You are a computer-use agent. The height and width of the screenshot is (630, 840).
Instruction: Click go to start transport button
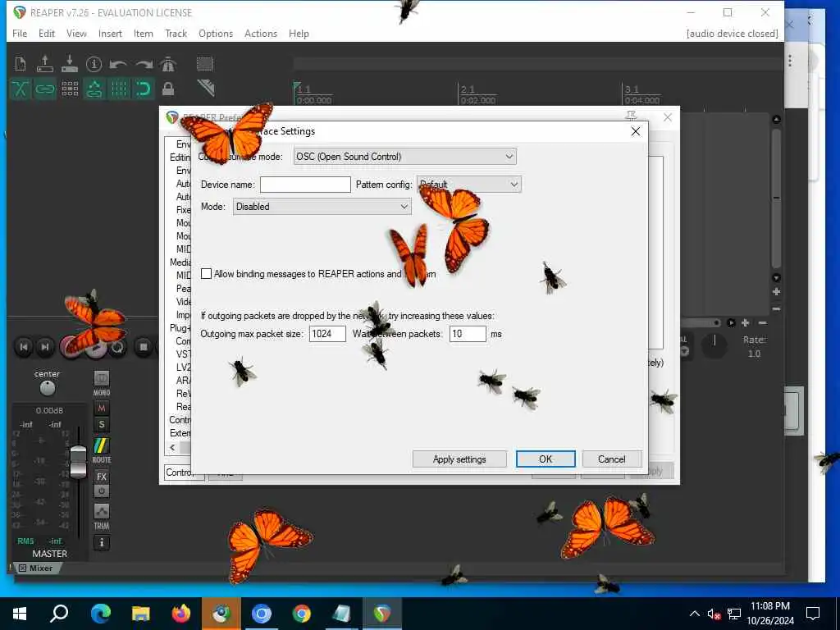(x=24, y=347)
